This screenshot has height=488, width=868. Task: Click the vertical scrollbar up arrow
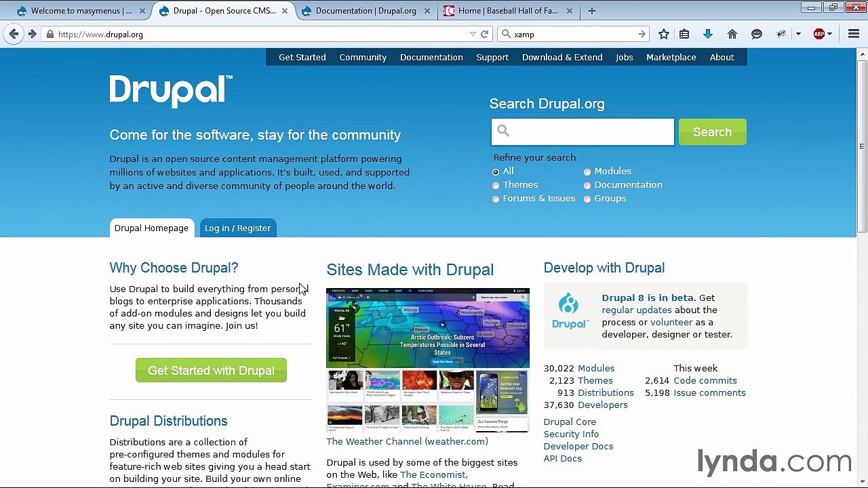click(x=862, y=52)
